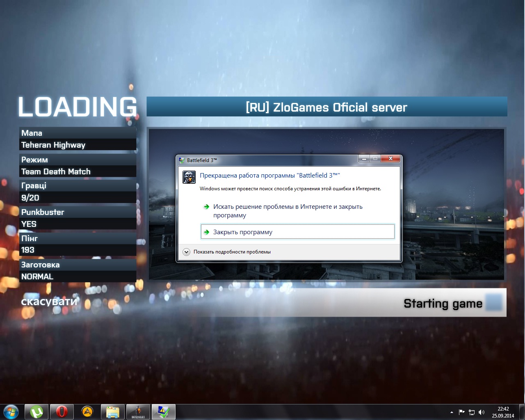This screenshot has width=525, height=420.
Task: Open volume speaker tray icon
Action: [x=482, y=412]
